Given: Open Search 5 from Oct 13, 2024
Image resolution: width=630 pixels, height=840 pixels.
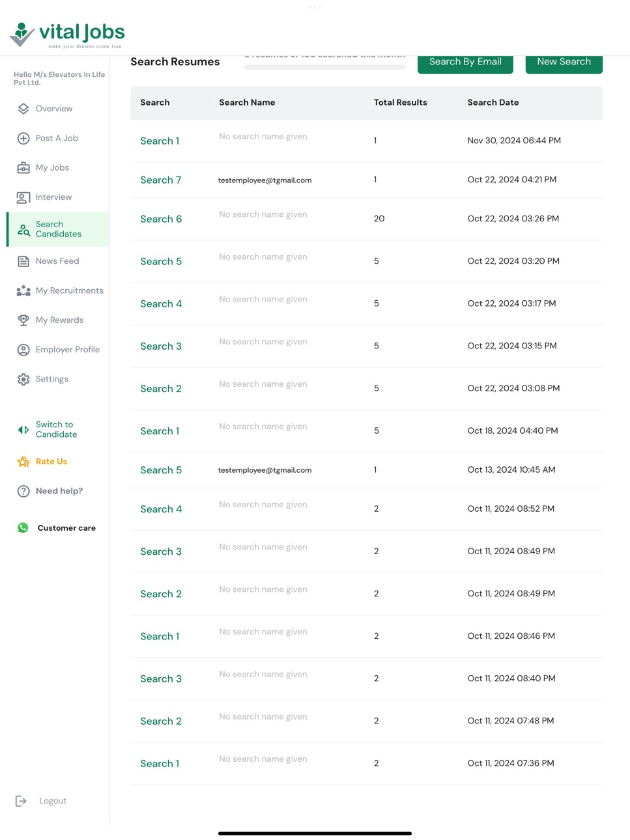Looking at the screenshot, I should click(161, 470).
